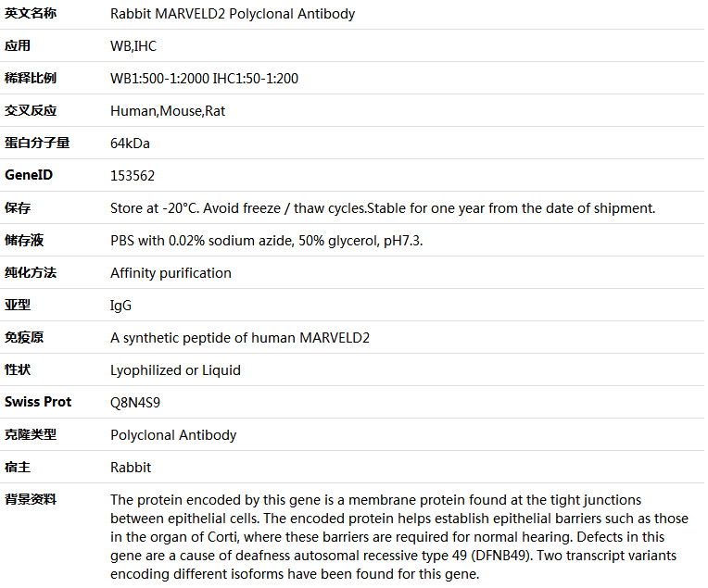Click the Polyclonal Antibody clone type value

(x=173, y=435)
